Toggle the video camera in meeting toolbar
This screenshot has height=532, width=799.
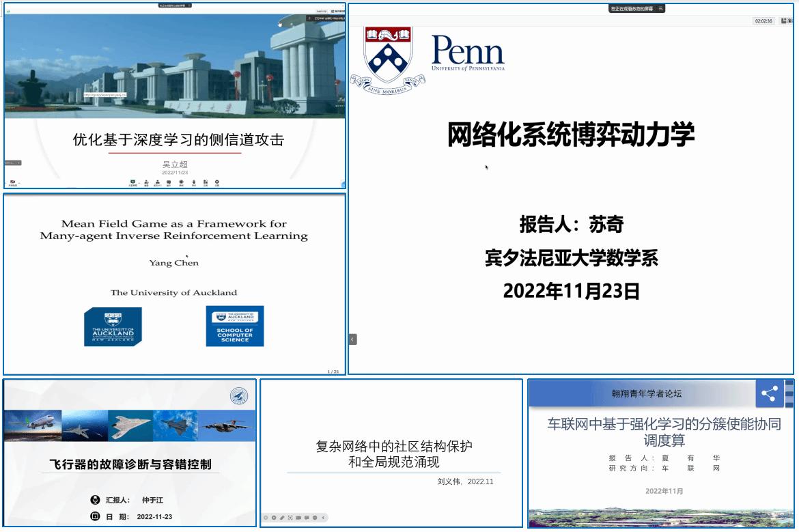click(x=12, y=182)
